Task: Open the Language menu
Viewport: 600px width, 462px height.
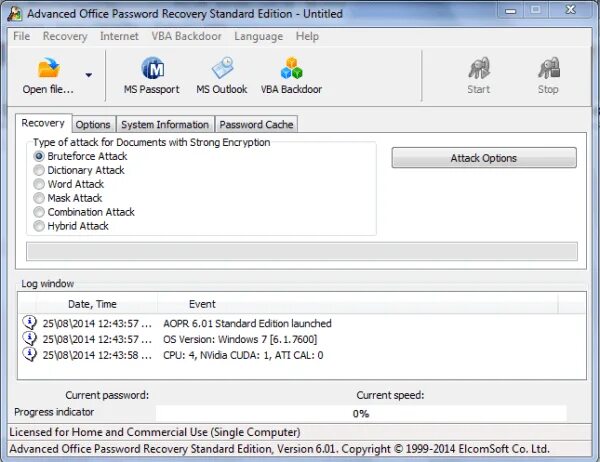Action: (259, 36)
